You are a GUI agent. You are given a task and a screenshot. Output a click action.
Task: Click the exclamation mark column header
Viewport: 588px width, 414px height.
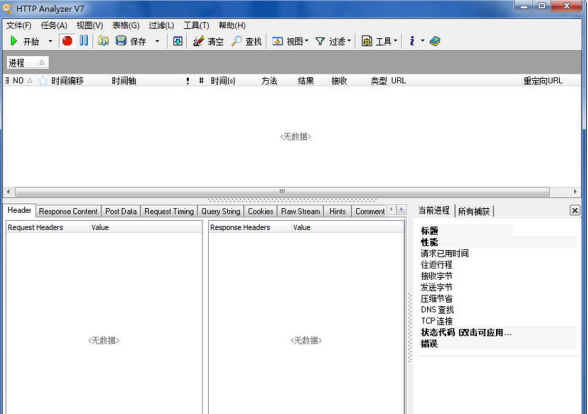188,81
